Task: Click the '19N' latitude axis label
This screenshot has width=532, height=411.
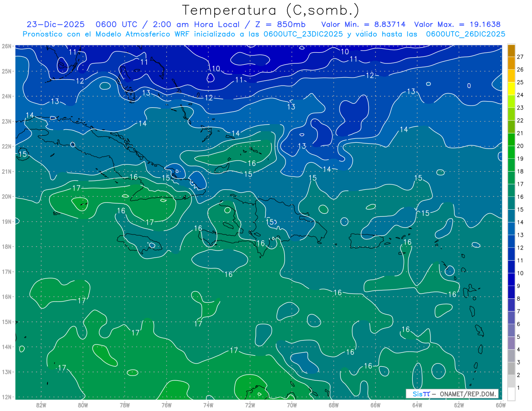Action: (7, 221)
